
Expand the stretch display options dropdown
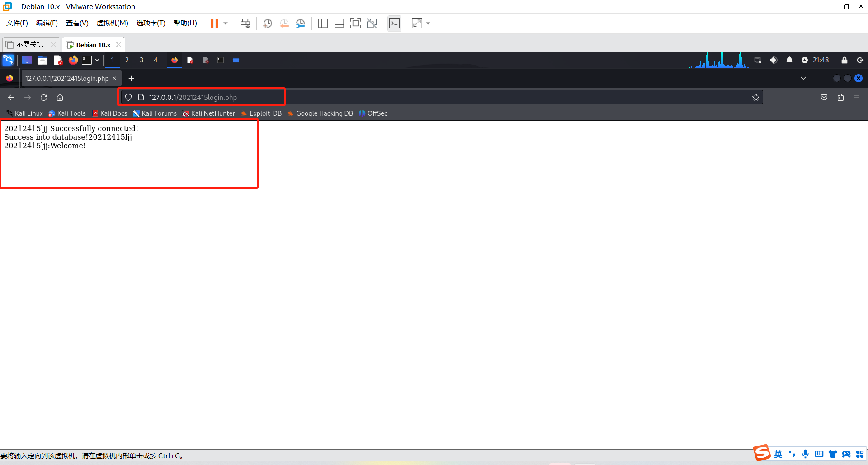[x=428, y=23]
